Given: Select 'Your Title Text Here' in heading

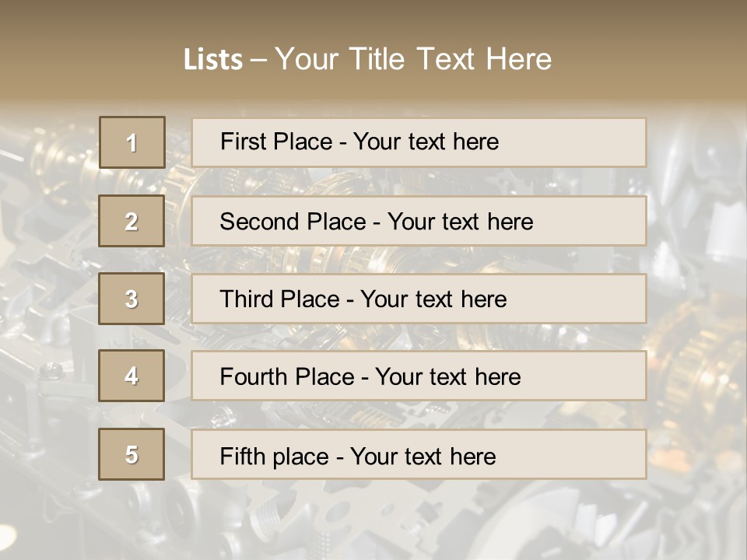Looking at the screenshot, I should 413,59.
